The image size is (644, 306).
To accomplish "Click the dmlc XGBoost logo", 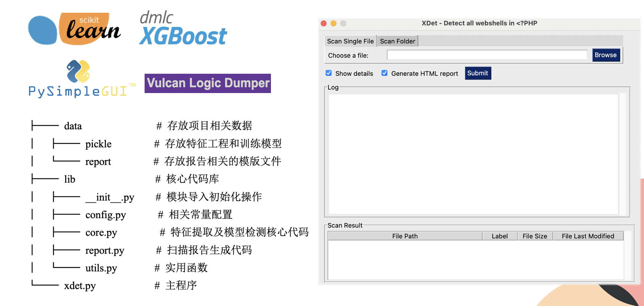I will pyautogui.click(x=183, y=28).
